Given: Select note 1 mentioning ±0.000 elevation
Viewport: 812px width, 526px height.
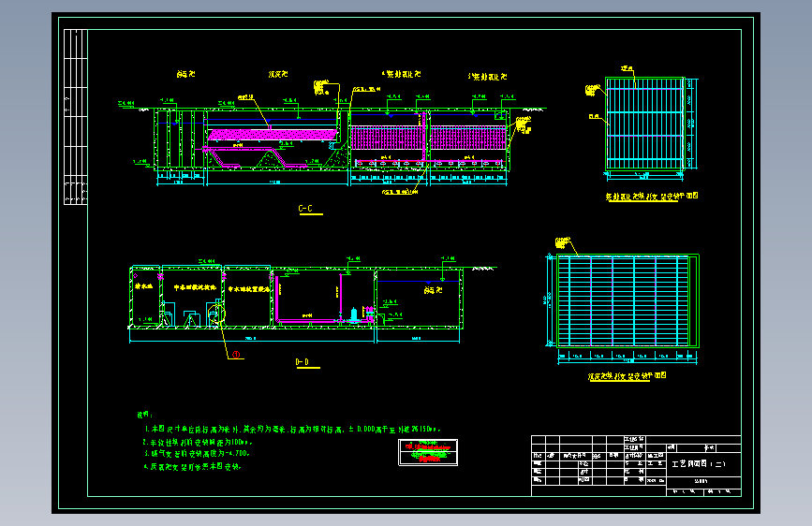Looking at the screenshot, I should pyautogui.click(x=292, y=430).
